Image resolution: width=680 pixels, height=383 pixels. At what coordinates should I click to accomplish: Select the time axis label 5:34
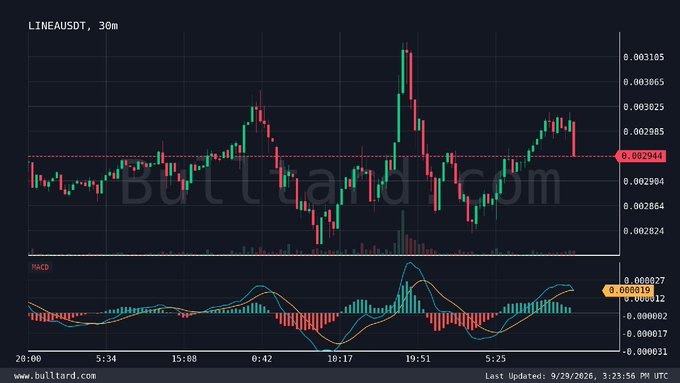[106, 359]
